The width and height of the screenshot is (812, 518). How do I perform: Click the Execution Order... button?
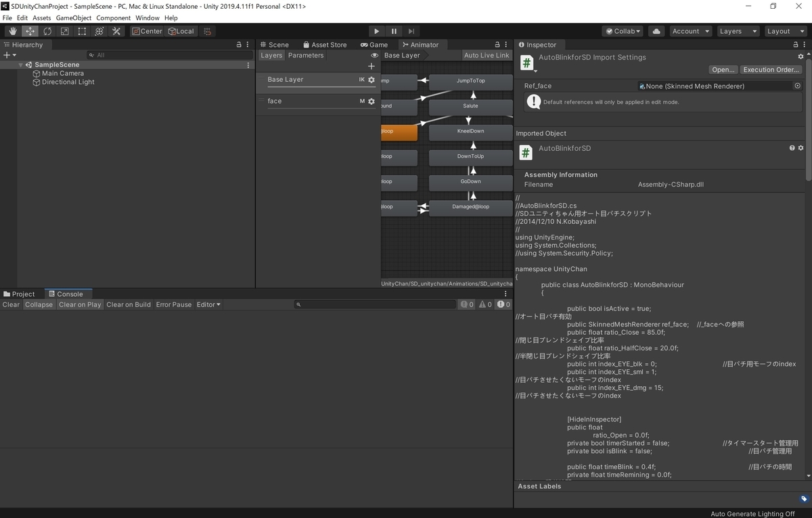point(771,70)
